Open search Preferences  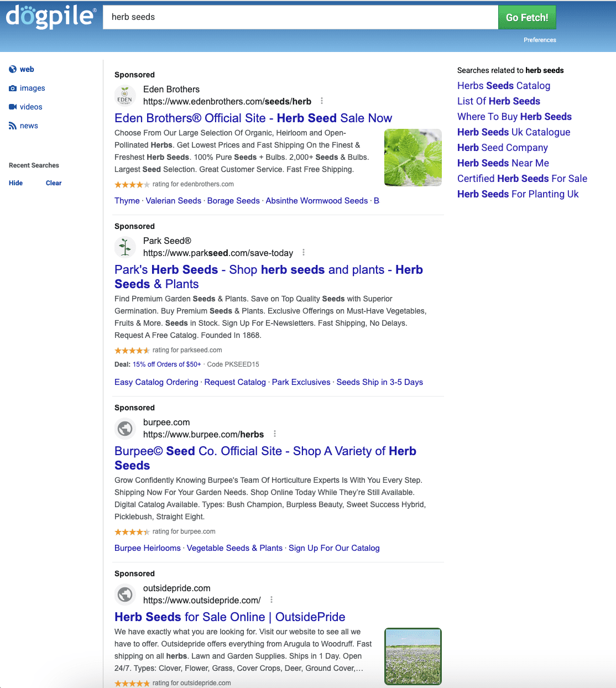pos(540,40)
